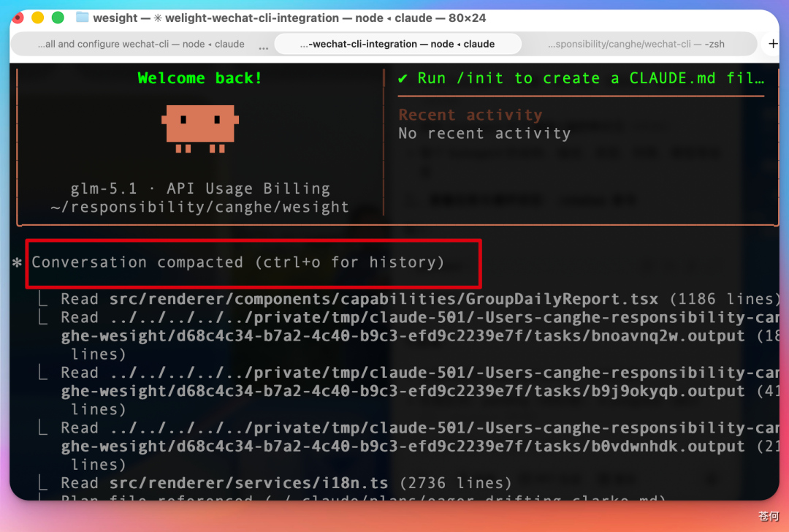Screen dimensions: 789x532
Task: Click the 'Recent activity' heading
Action: point(470,115)
